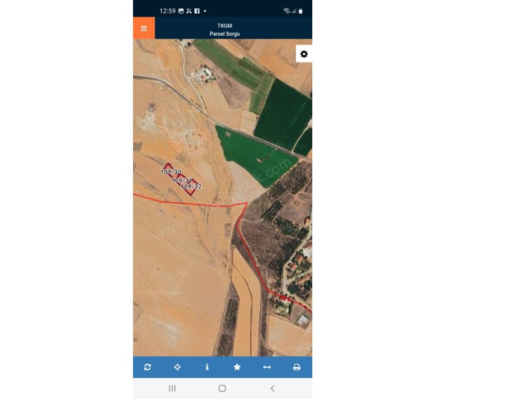Open Android recent apps button
Image resolution: width=532 pixels, height=399 pixels.
172,389
